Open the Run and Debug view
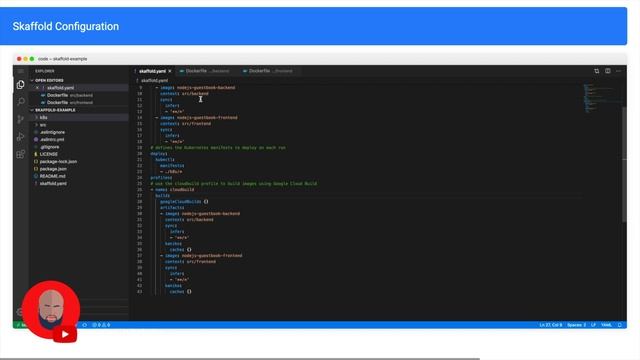Viewport: 640px width, 360px height. (20, 137)
